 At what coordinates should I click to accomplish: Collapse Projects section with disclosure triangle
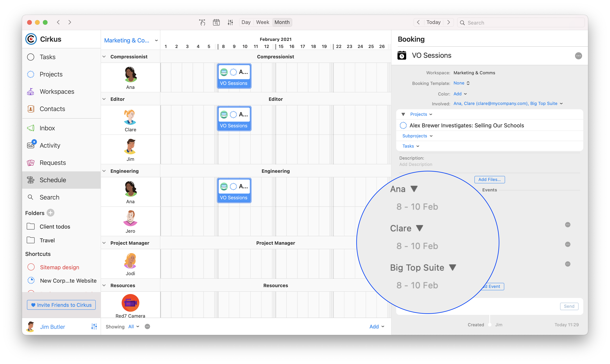403,114
